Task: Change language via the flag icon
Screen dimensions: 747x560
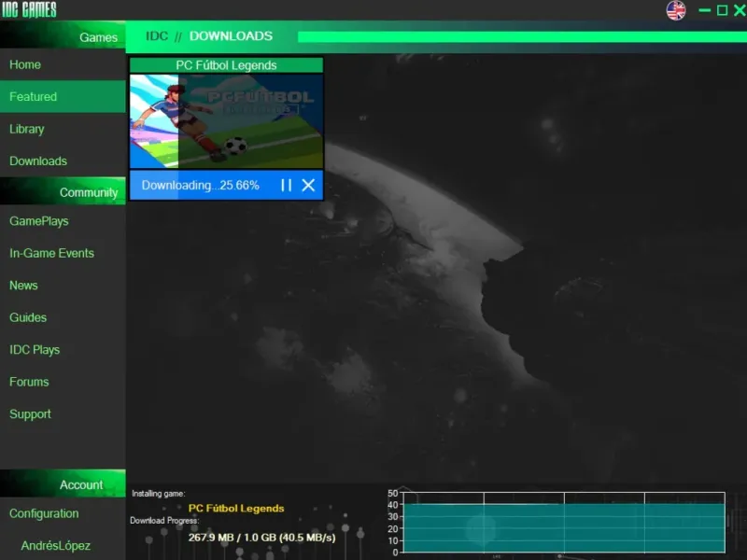Action: 675,10
